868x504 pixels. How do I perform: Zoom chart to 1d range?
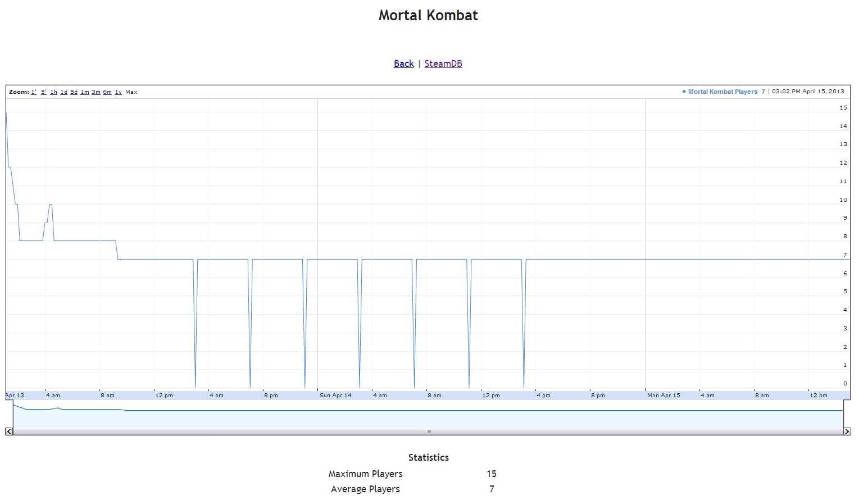pos(64,92)
